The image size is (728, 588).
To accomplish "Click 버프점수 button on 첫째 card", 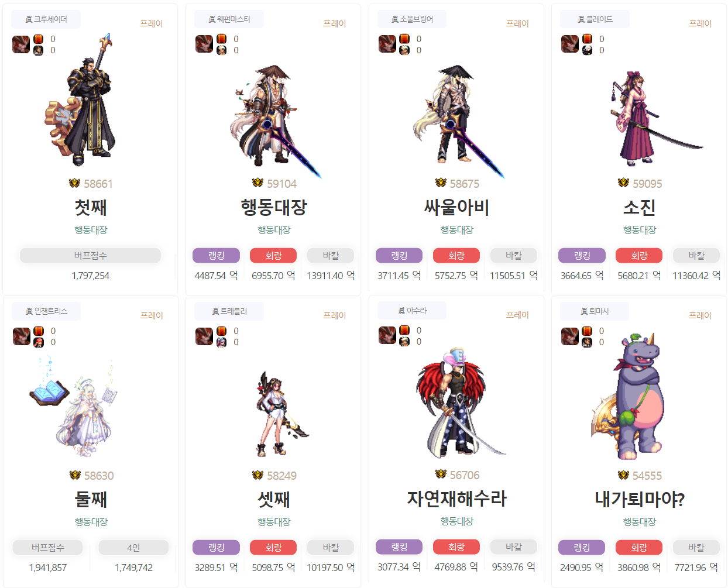I will (91, 256).
